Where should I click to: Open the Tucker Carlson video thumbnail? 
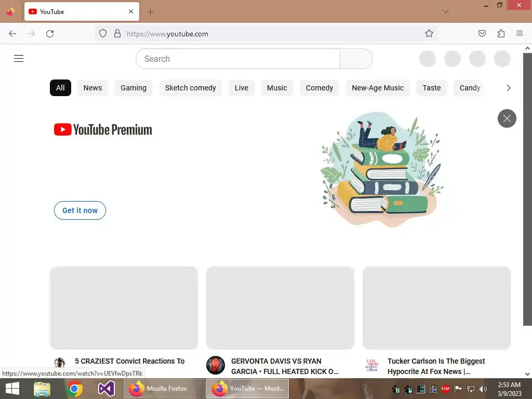coord(436,308)
